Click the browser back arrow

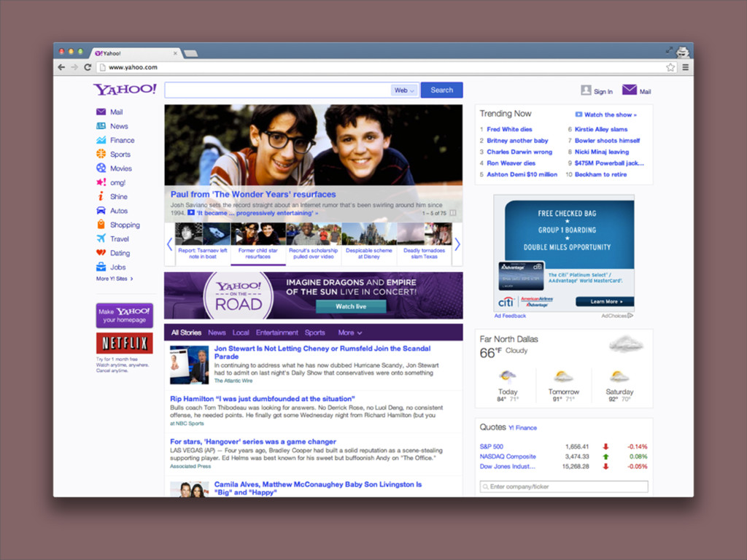coord(61,67)
